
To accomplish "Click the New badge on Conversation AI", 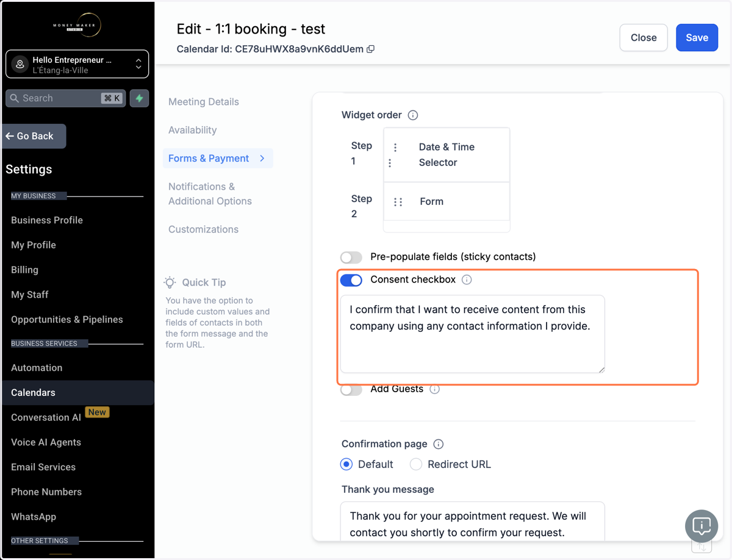I will (97, 412).
